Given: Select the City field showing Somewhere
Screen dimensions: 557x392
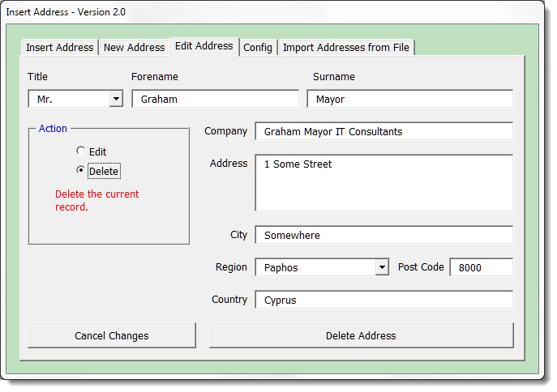Looking at the screenshot, I should pos(384,235).
